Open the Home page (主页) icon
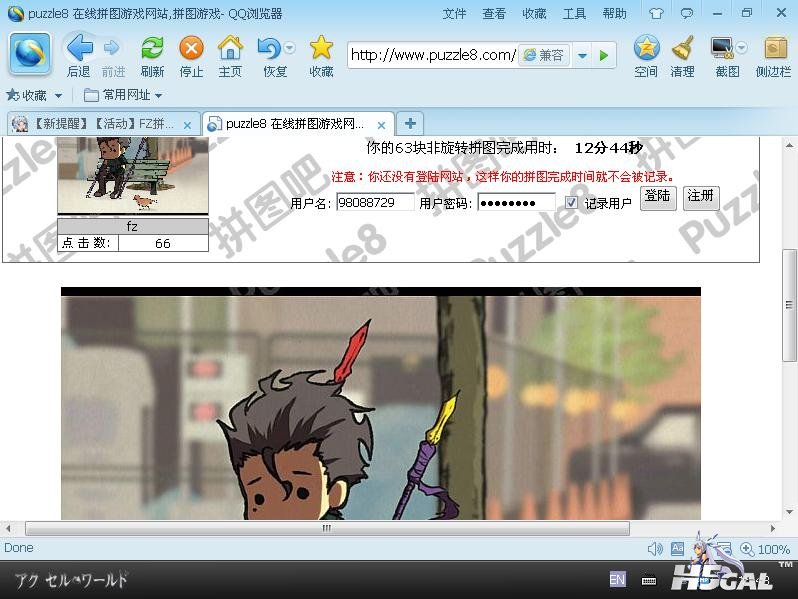 pos(230,48)
